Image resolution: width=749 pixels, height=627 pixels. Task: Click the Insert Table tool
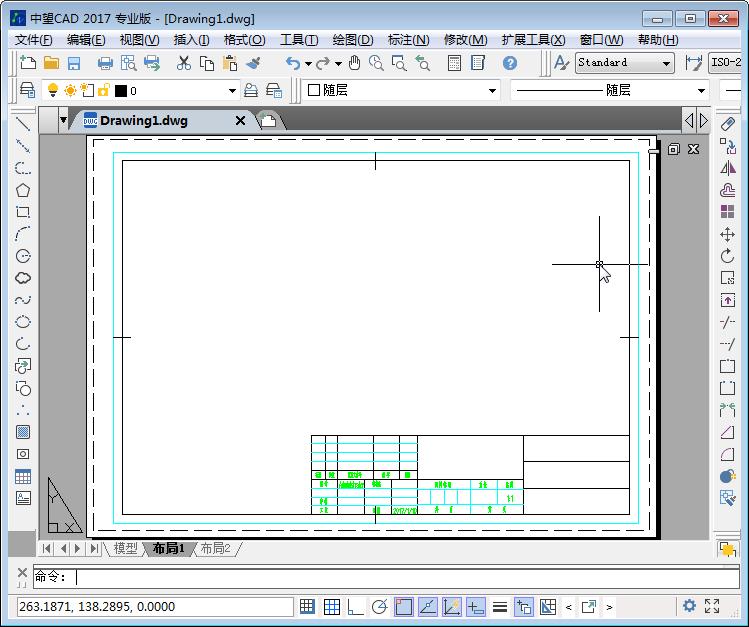[x=23, y=476]
